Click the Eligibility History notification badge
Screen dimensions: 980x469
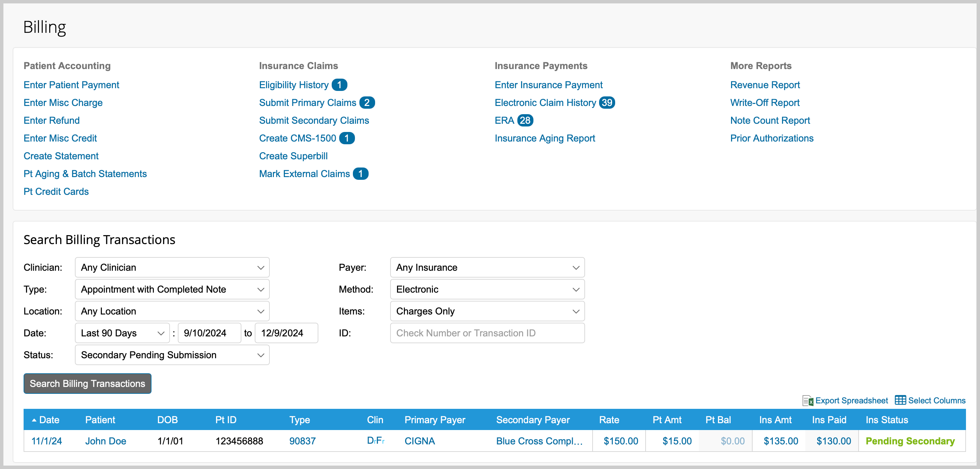[340, 84]
